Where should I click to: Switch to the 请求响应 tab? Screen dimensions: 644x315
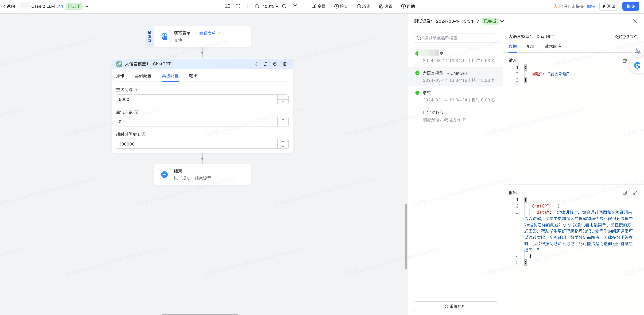553,47
